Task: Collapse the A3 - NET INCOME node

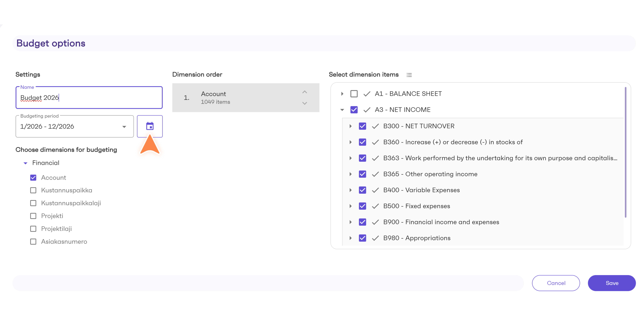Action: point(342,110)
